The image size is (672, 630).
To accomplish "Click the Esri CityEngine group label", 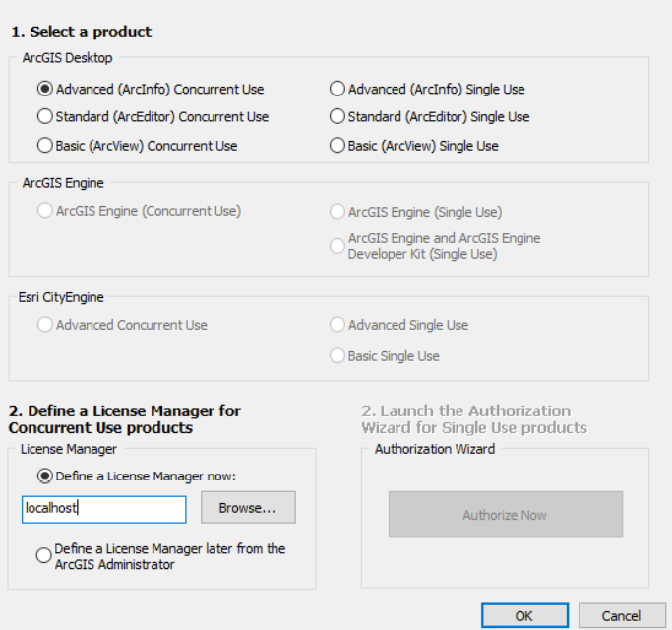I will [61, 297].
